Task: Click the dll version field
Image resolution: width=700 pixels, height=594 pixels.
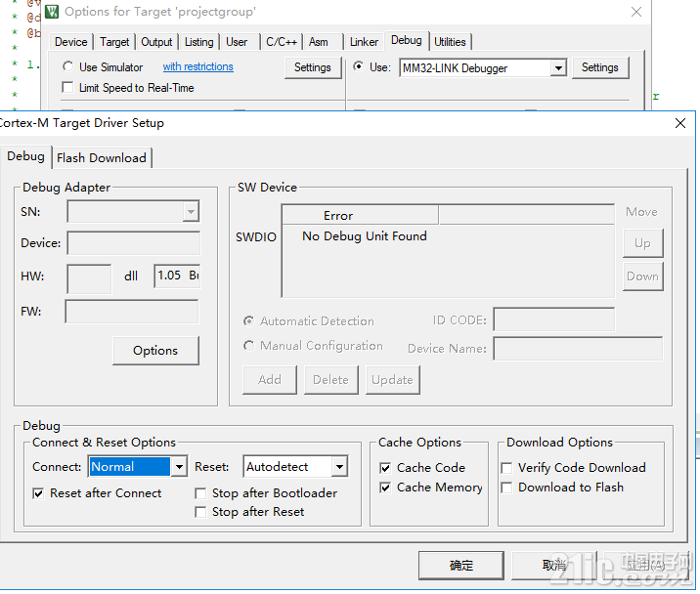Action: 177,276
